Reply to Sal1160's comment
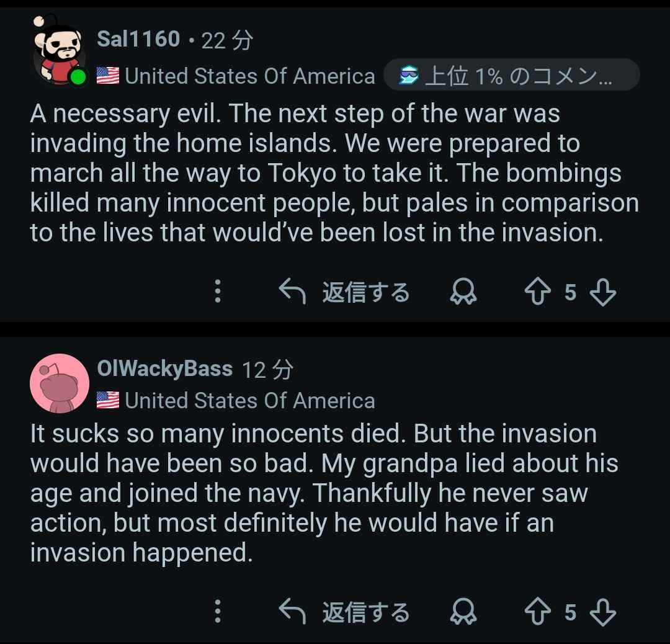The height and width of the screenshot is (644, 670). tap(344, 292)
